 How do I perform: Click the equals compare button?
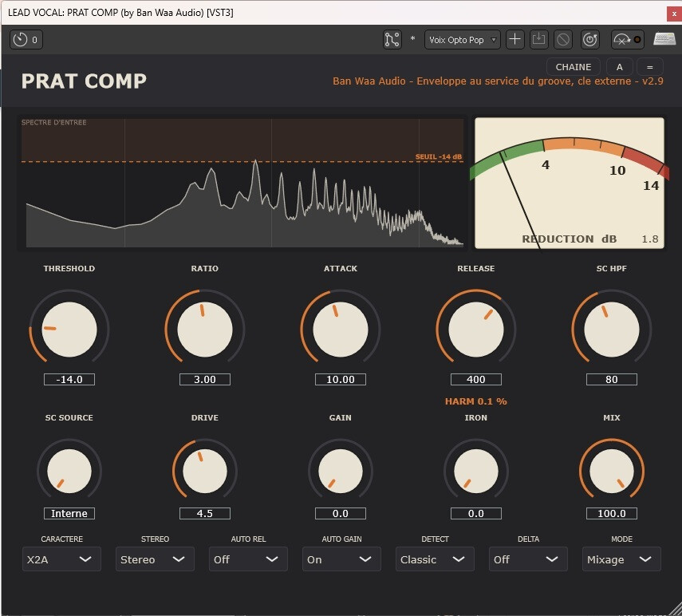point(650,67)
